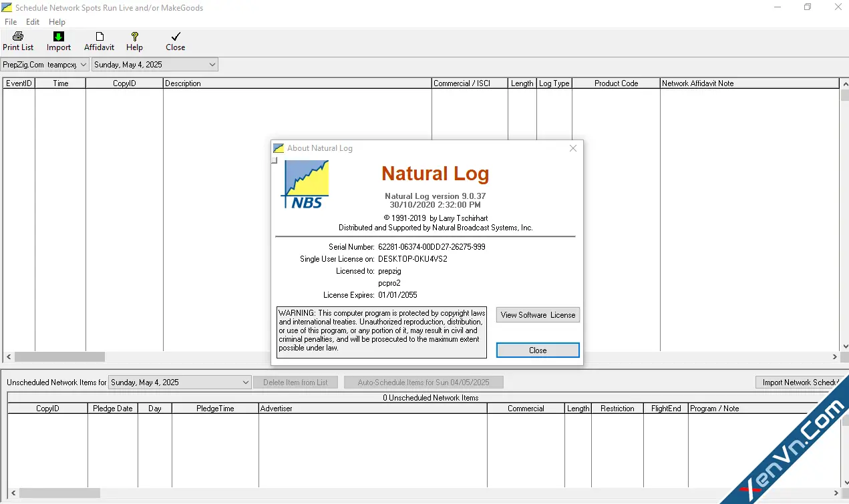Click the top grid horizontal scrollbar thumb

[x=59, y=357]
